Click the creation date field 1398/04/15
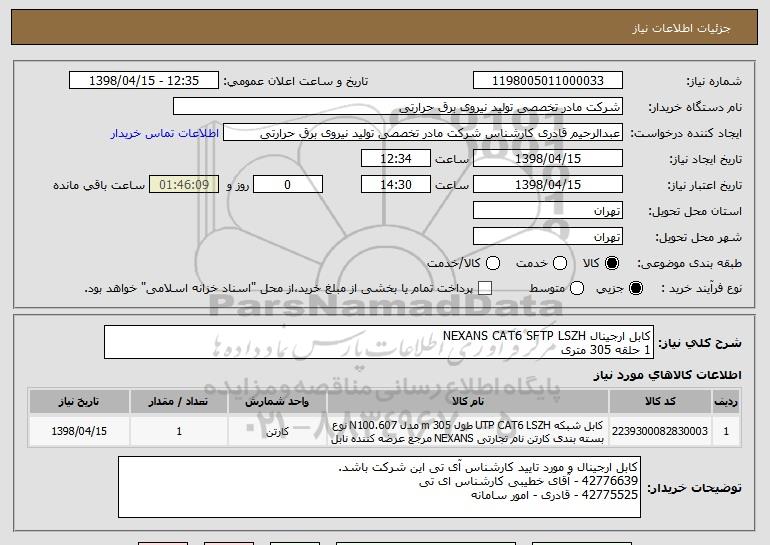The width and height of the screenshot is (770, 545). pyautogui.click(x=548, y=159)
